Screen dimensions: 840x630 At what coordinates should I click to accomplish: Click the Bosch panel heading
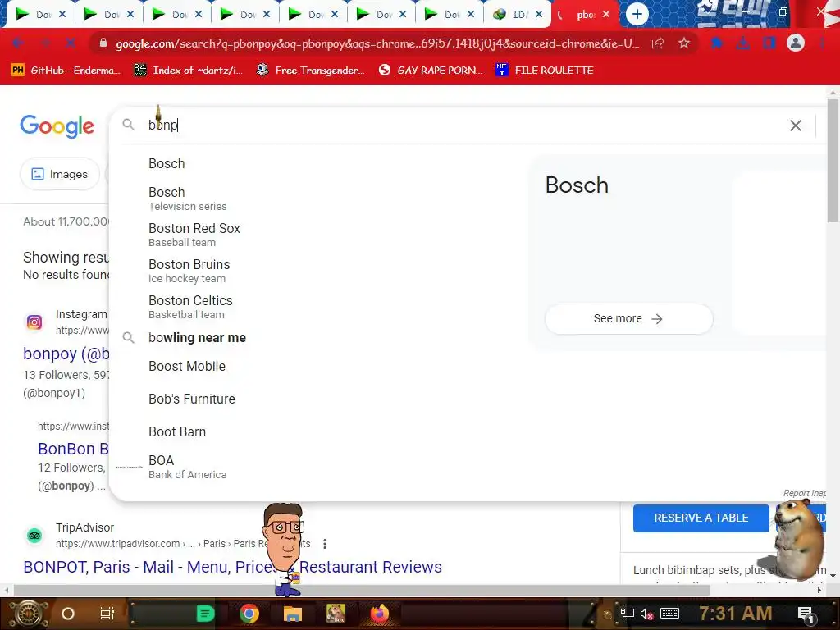(x=577, y=185)
